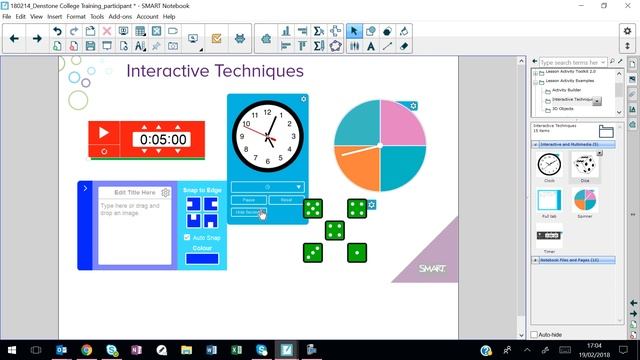Collapse the pull tab chevron
This screenshot has height=360, width=640.
click(x=85, y=188)
